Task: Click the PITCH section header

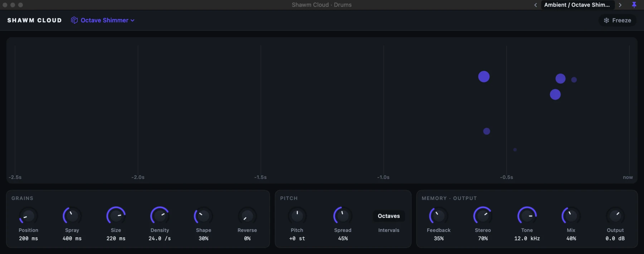Action: [x=289, y=198]
